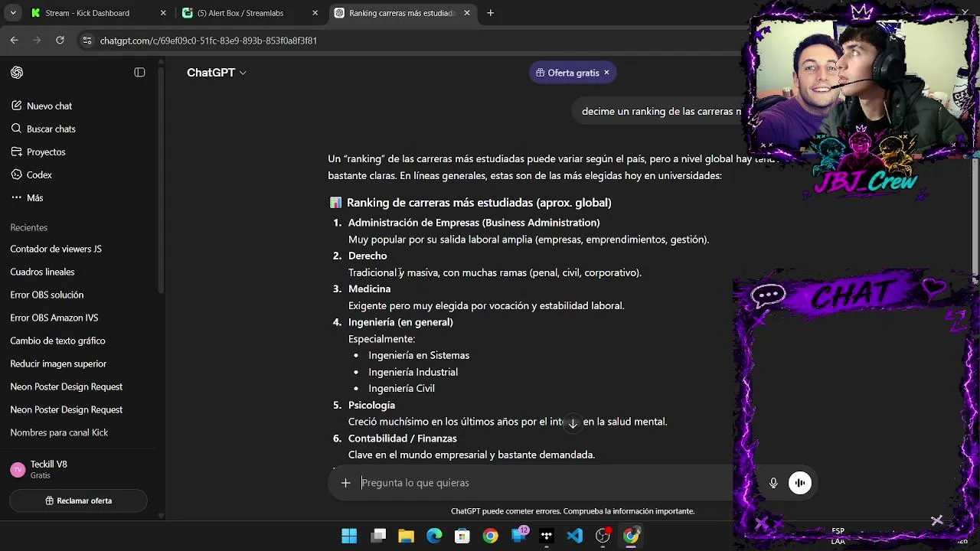Open Visual Studio Code from the taskbar
Image resolution: width=980 pixels, height=551 pixels.
point(574,536)
